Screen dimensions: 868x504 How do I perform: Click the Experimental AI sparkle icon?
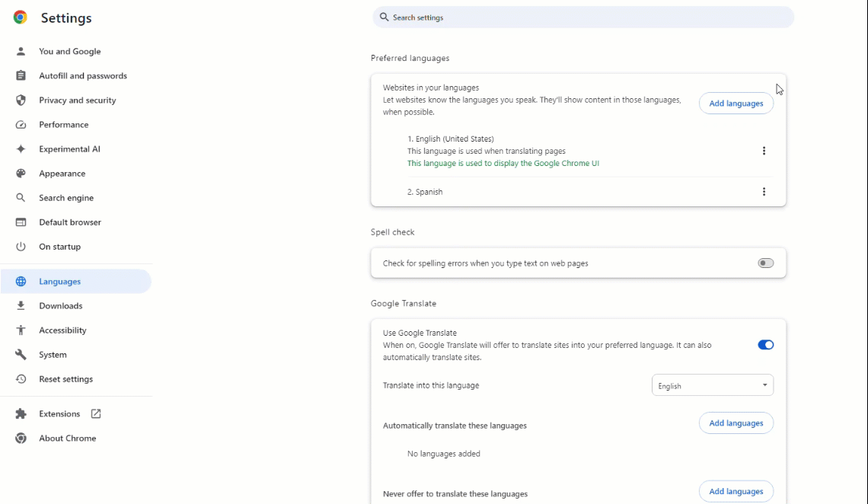click(21, 148)
